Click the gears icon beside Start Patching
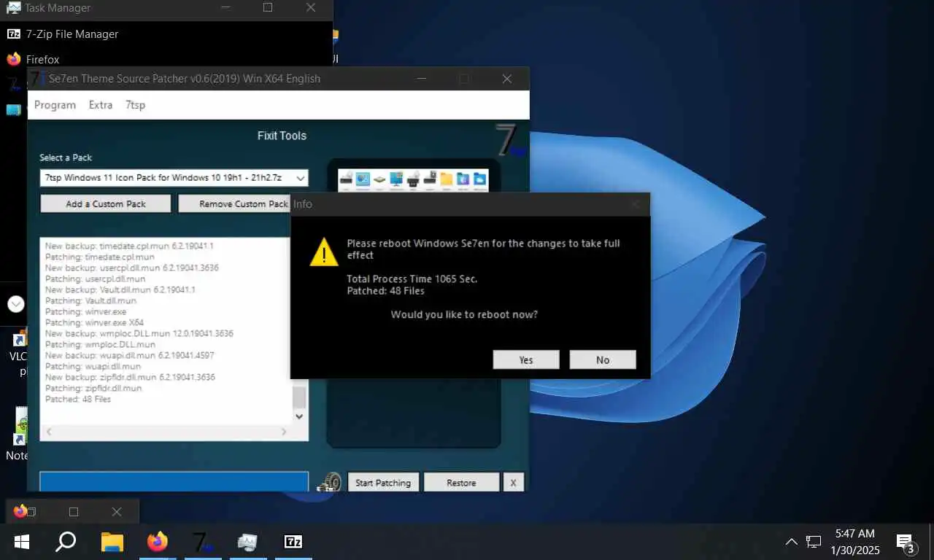Screen dimensions: 934x560 [331, 482]
